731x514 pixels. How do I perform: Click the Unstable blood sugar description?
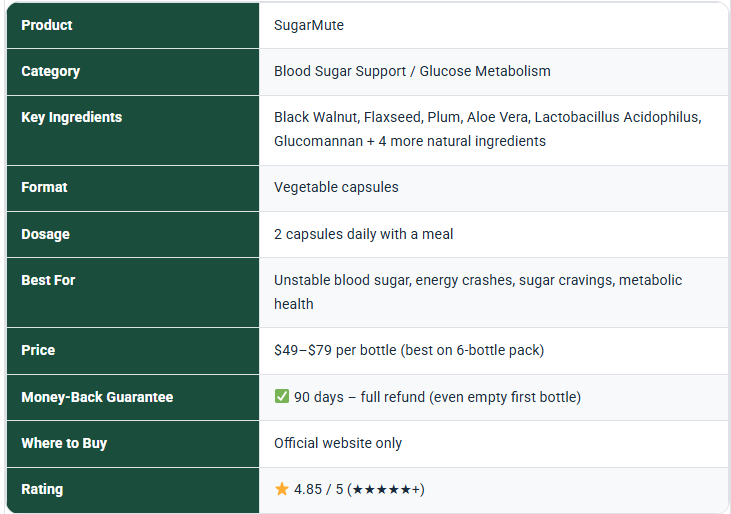coord(478,292)
